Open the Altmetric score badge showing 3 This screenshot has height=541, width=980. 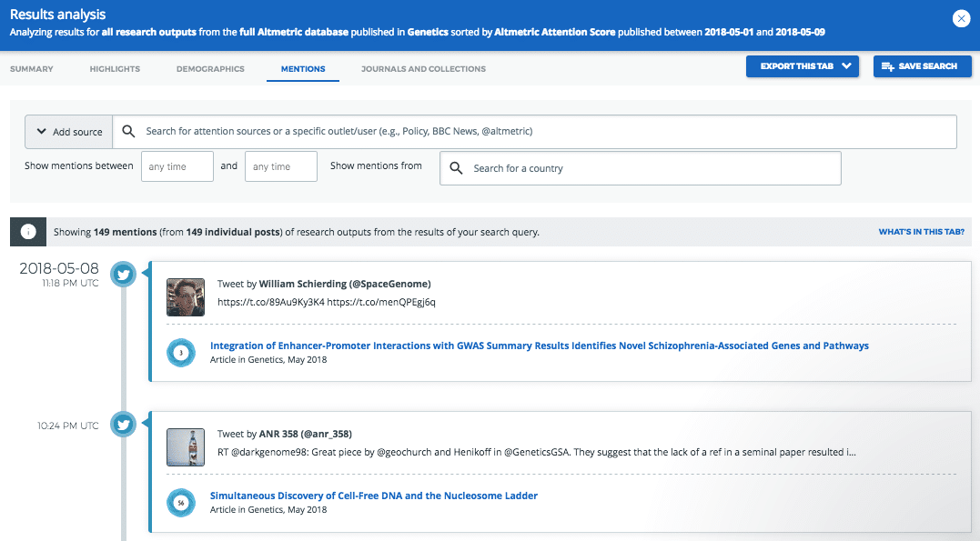coord(181,353)
